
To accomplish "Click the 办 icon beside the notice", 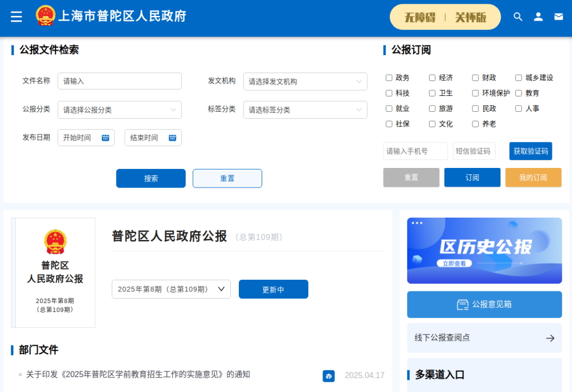I will 328,376.
